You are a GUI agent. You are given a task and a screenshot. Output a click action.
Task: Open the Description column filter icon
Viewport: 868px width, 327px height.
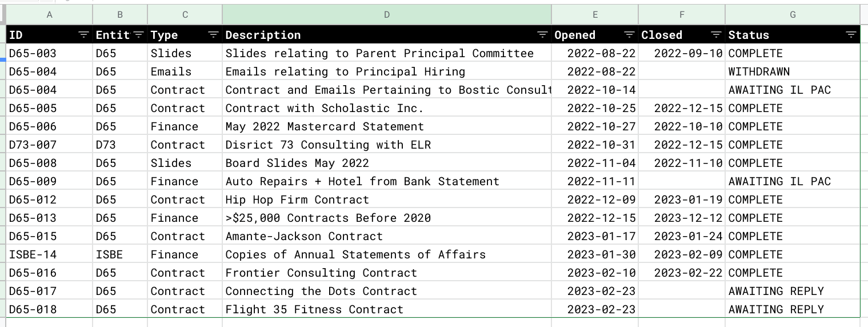tap(542, 35)
